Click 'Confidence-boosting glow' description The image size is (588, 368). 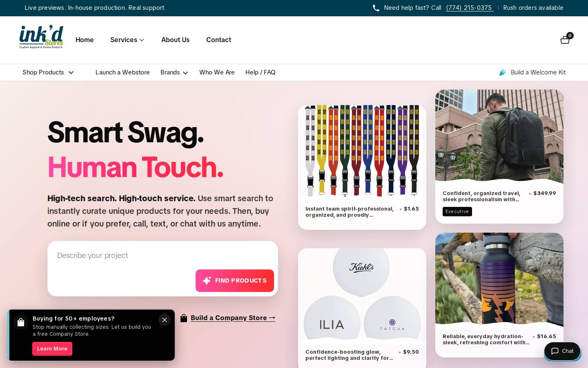[x=349, y=355]
